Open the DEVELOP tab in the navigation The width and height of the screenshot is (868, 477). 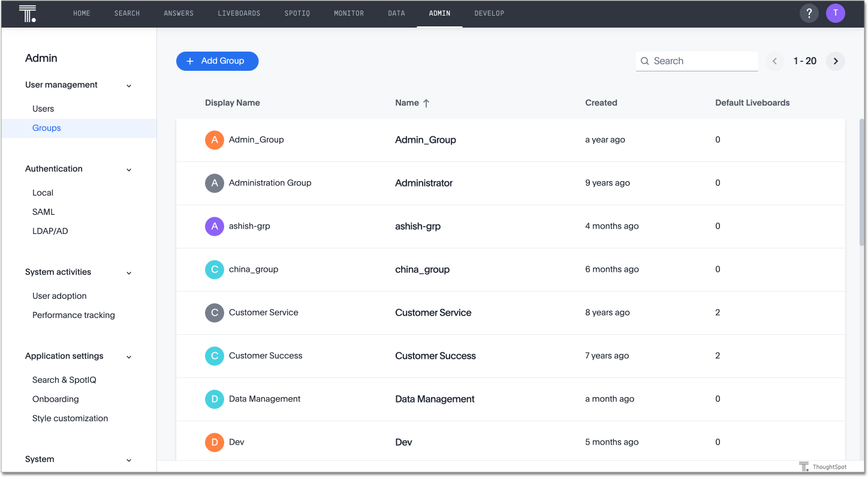coord(489,13)
